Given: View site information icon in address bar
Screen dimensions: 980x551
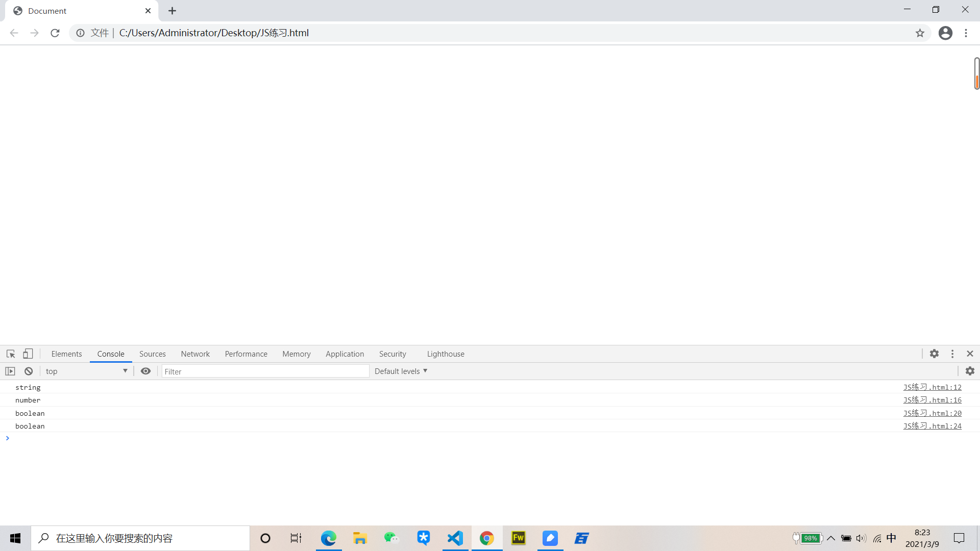Looking at the screenshot, I should coord(80,33).
